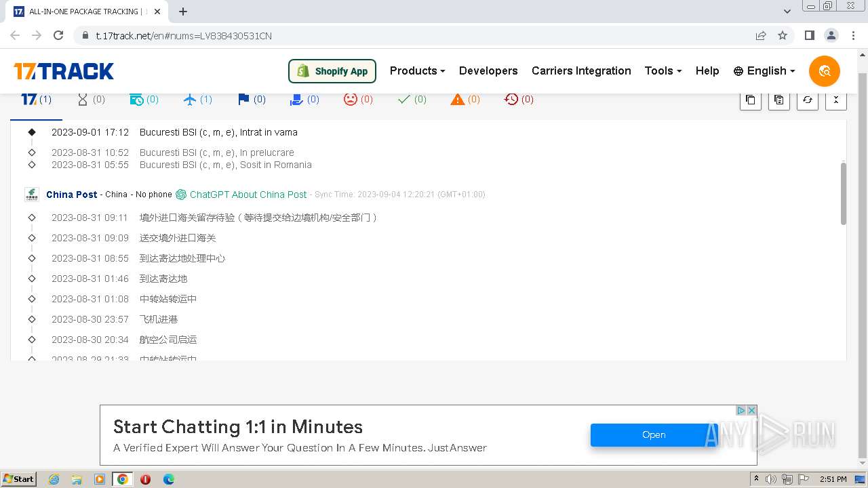Close the 17TRACK browser tab
868x488 pixels.
coord(158,12)
